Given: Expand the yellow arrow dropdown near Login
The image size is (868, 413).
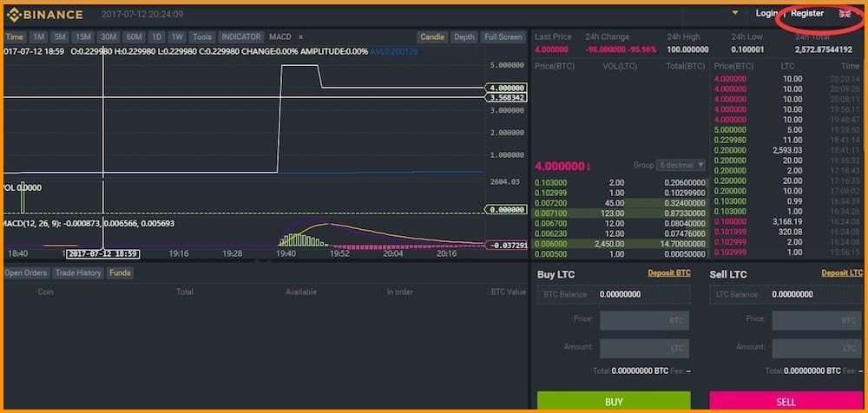Looking at the screenshot, I should (x=735, y=13).
